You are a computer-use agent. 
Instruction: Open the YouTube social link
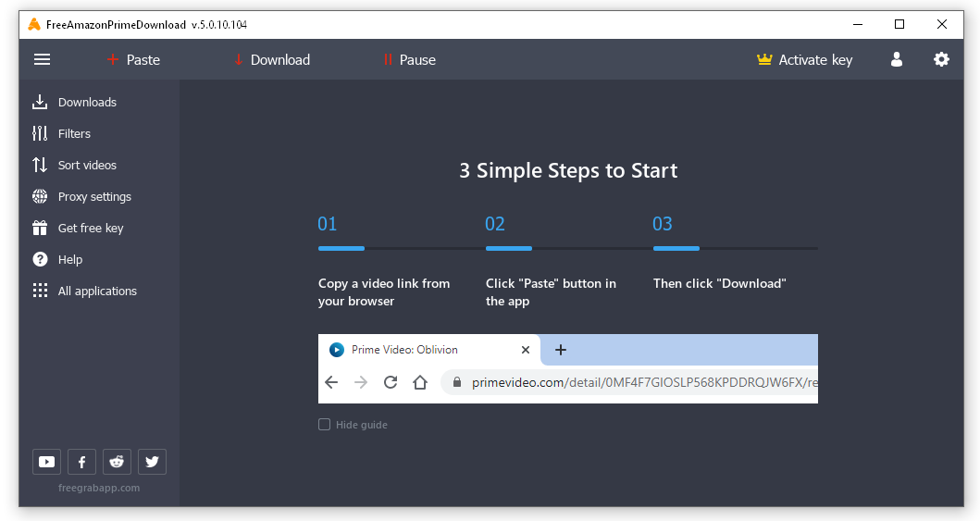tap(46, 462)
